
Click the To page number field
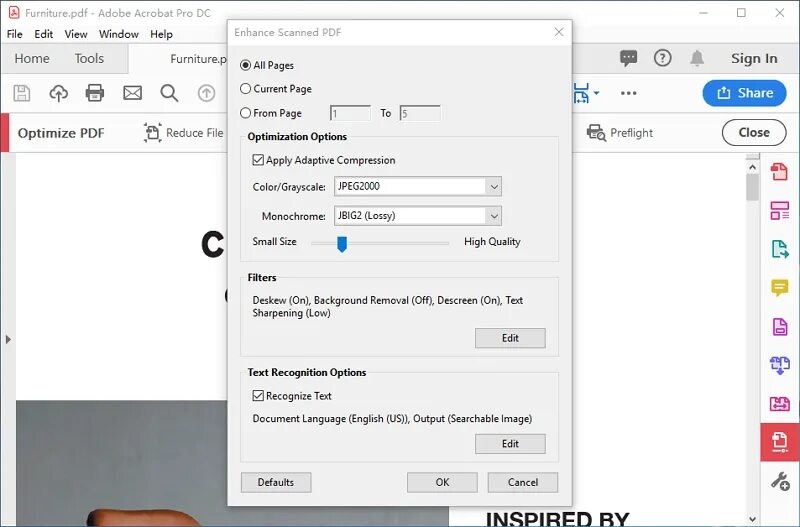pos(420,113)
